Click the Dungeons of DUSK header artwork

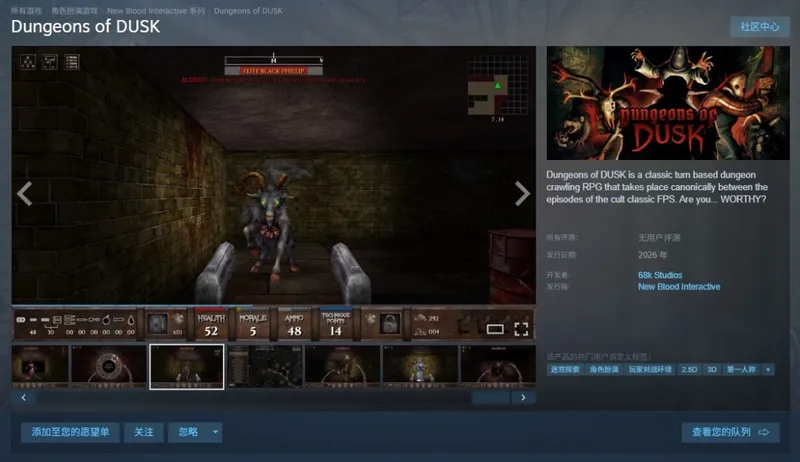pyautogui.click(x=668, y=103)
